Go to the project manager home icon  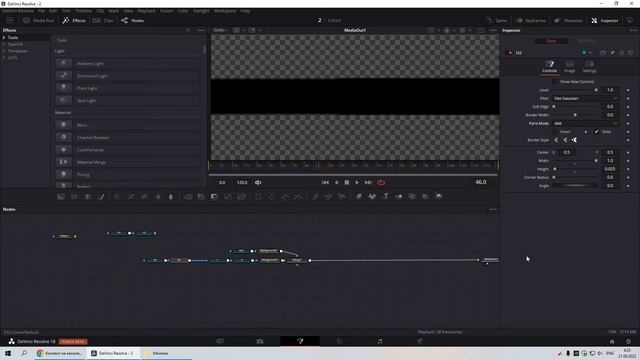coord(612,342)
